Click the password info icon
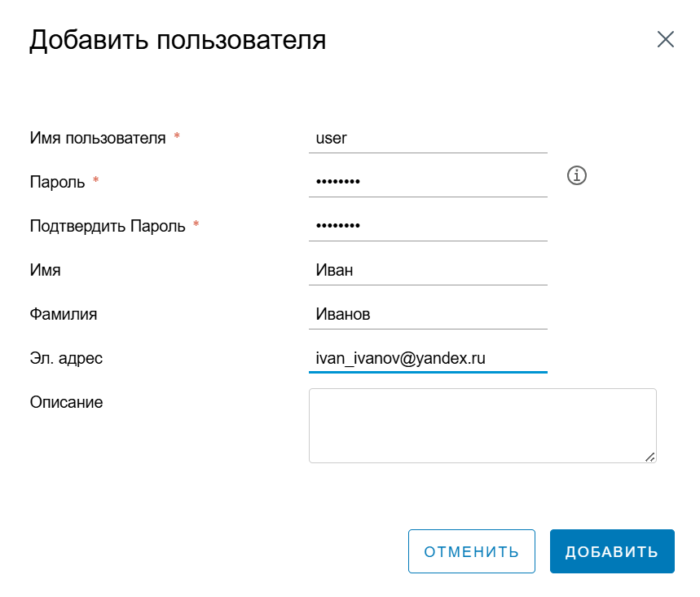 tap(577, 175)
